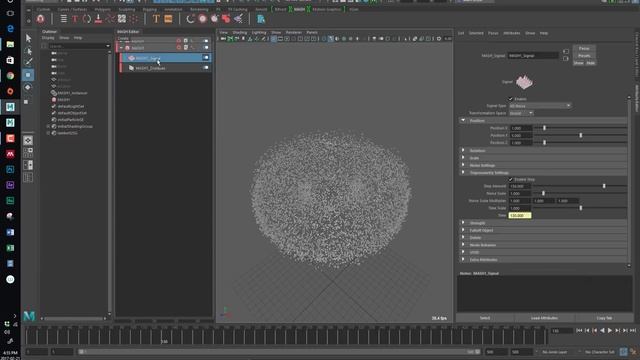The height and width of the screenshot is (360, 640).
Task: Click the orange T type icon on the shelf
Action: coord(156,18)
